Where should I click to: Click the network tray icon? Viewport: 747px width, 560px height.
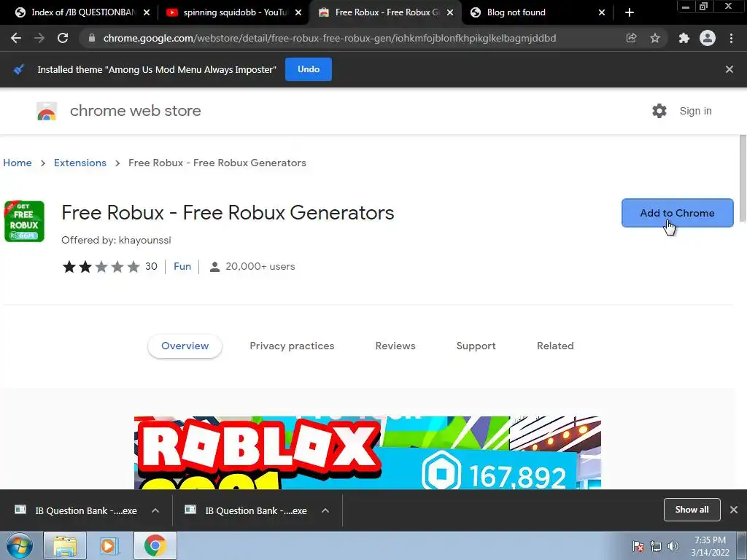pos(656,546)
